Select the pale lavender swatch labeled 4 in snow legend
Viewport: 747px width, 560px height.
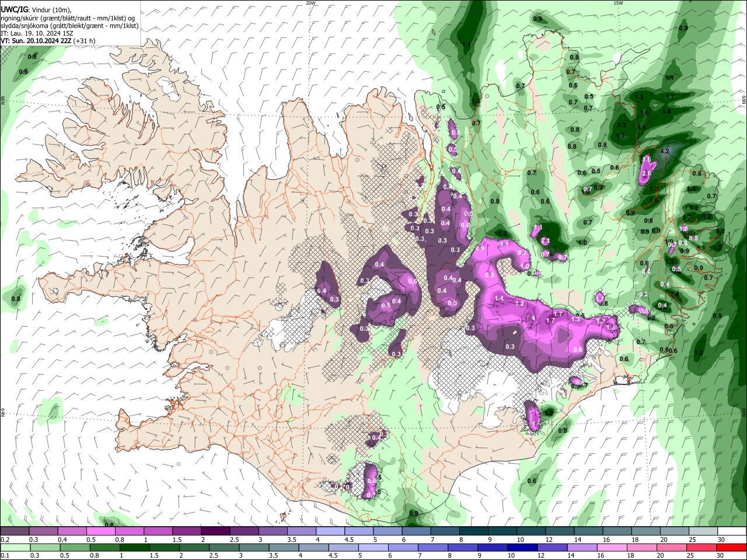(330, 531)
